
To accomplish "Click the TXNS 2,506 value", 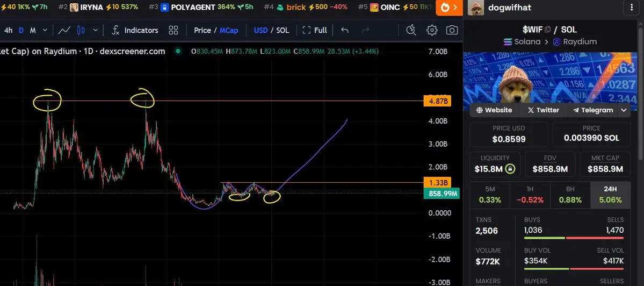I will coord(487,231).
